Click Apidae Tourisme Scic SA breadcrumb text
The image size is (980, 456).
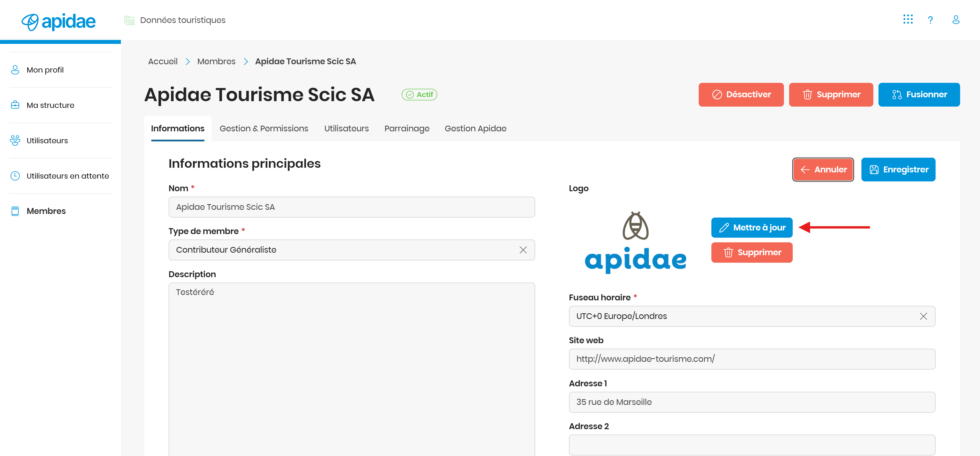pos(305,62)
